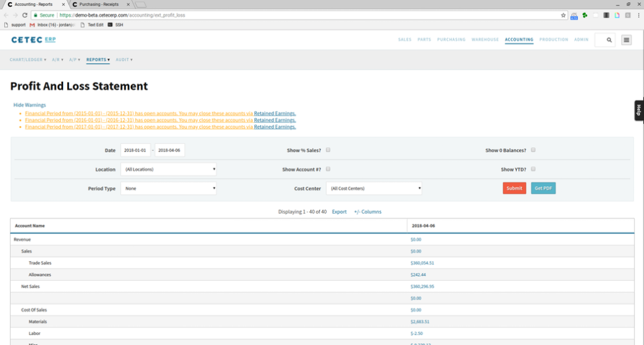Go to Purchasing module
Viewport: 644px width, 345px height.
pyautogui.click(x=451, y=40)
